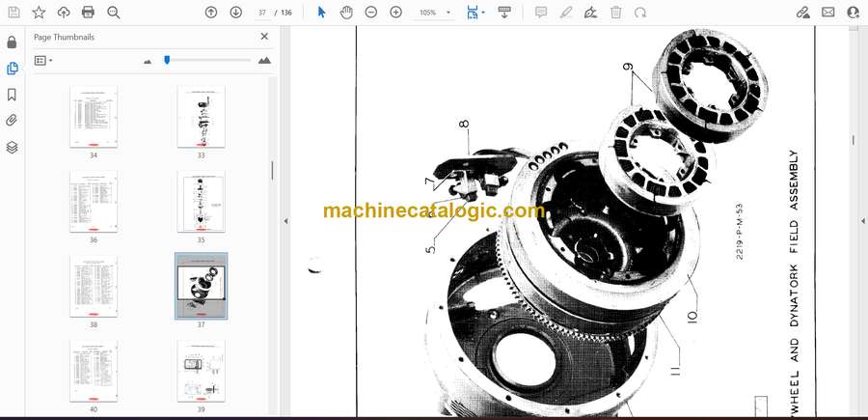Click the rotate page icon
Screen dimensions: 868x420
[640, 13]
